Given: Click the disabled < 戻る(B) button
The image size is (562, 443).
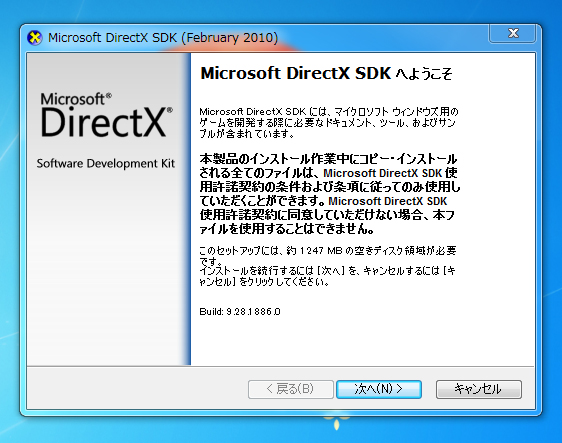Looking at the screenshot, I should [291, 389].
